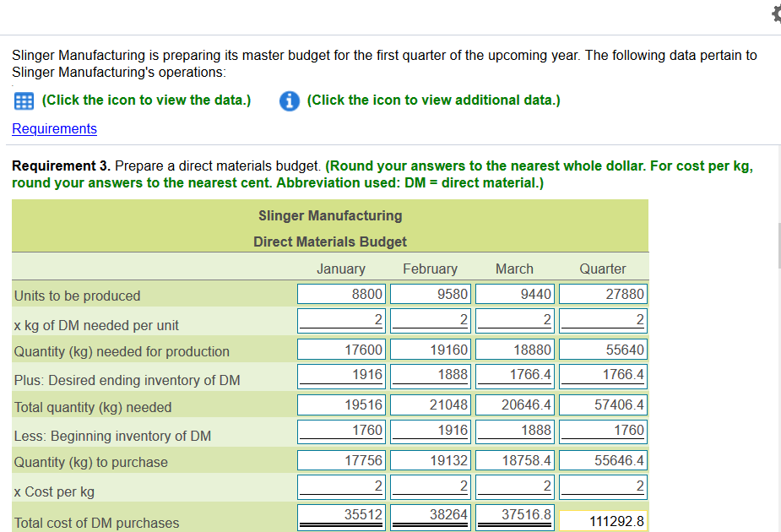Image resolution: width=781 pixels, height=532 pixels.
Task: Click the Direct Materials Budget table header
Action: pos(329,242)
